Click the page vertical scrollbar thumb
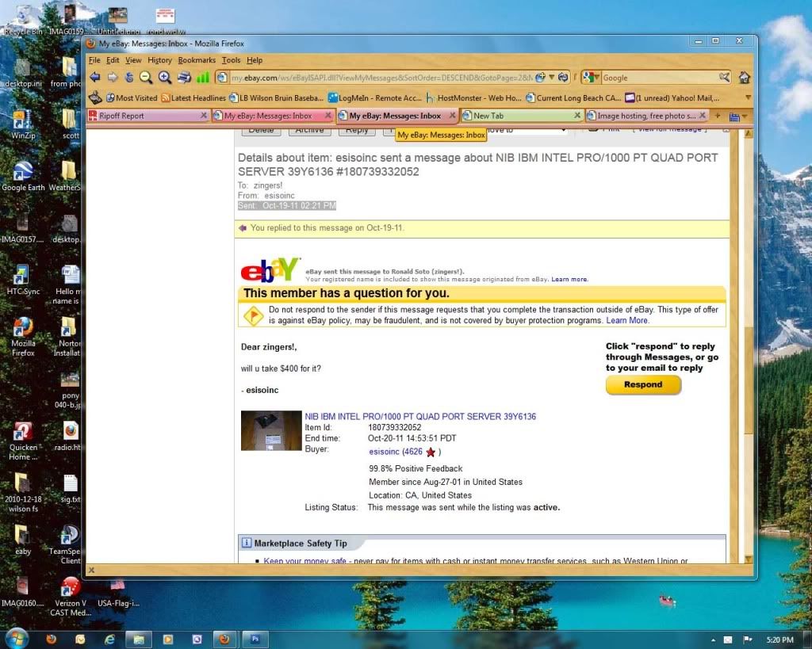Image resolution: width=812 pixels, height=649 pixels. pyautogui.click(x=748, y=380)
